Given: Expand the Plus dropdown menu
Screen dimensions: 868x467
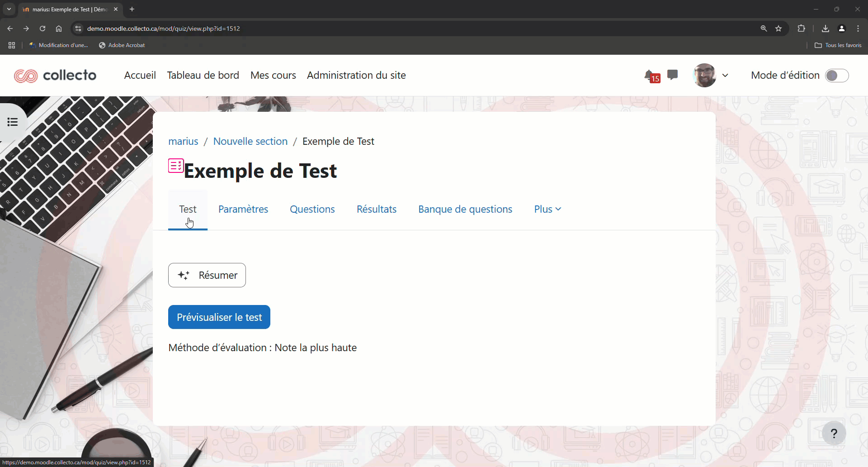Looking at the screenshot, I should (547, 210).
